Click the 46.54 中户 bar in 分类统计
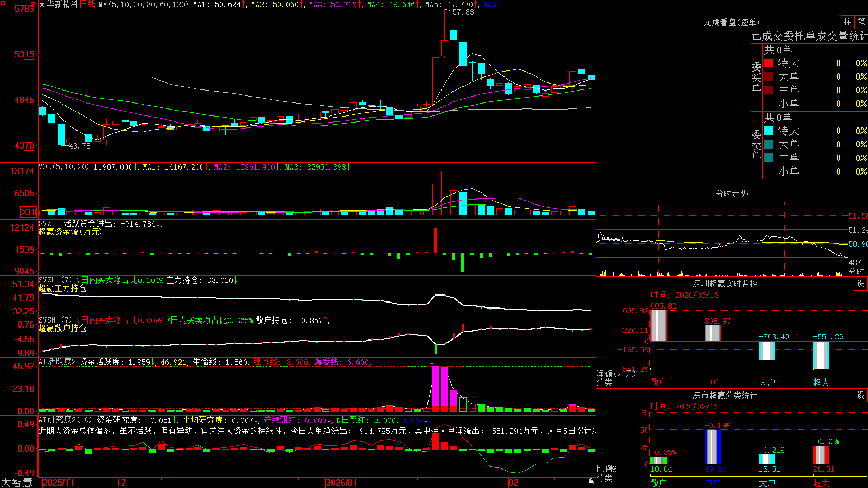Image resolution: width=868 pixels, height=488 pixels. [x=713, y=447]
